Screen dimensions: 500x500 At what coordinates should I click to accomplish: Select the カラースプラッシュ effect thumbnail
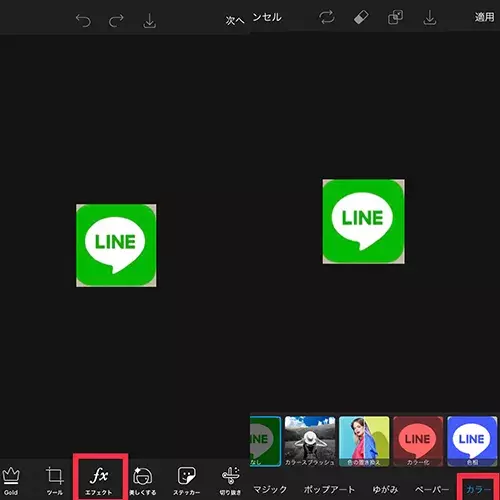(x=310, y=441)
